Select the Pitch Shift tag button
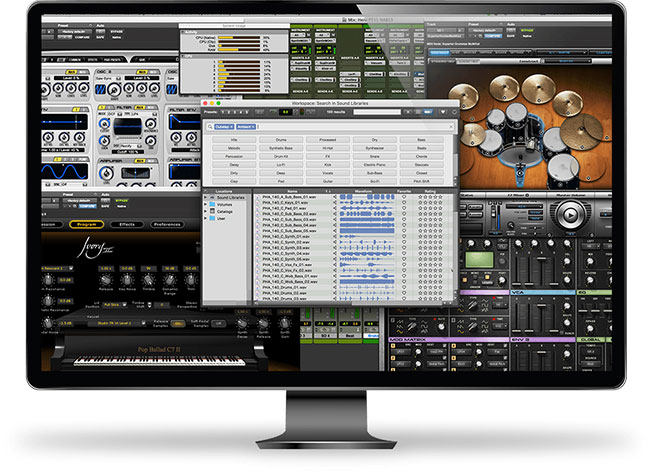The image size is (650, 471). (421, 181)
